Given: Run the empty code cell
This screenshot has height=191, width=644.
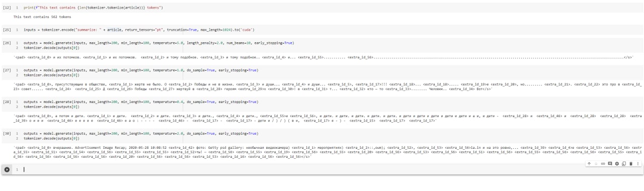Looking at the screenshot, I should coord(7,169).
